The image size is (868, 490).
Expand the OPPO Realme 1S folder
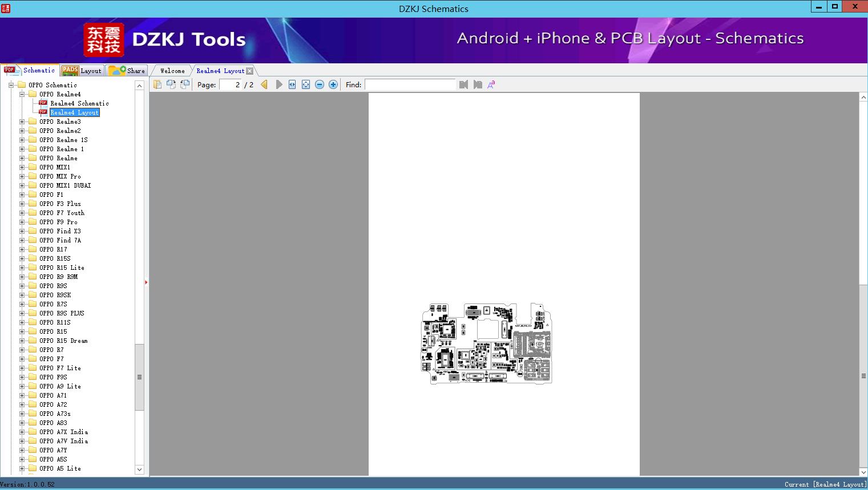point(22,140)
